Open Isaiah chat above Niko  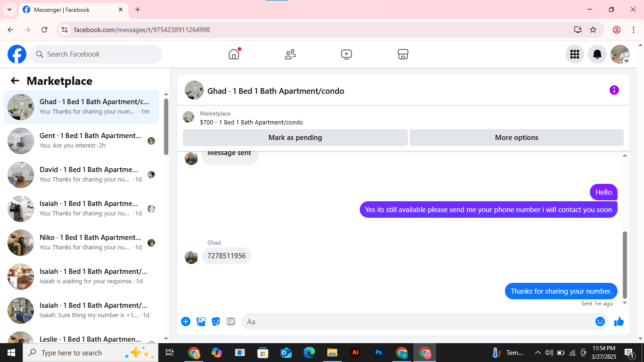(x=81, y=209)
